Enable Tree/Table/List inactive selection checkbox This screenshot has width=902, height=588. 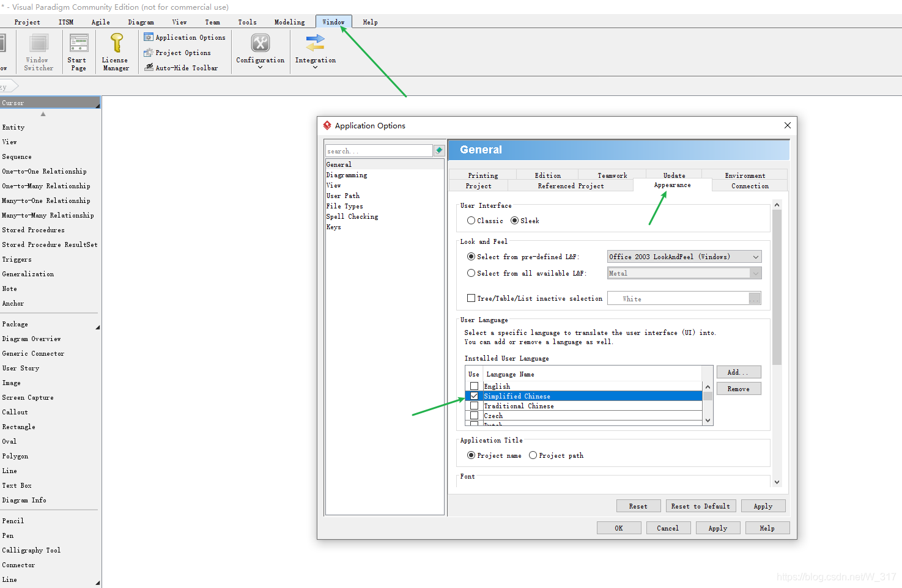click(471, 298)
